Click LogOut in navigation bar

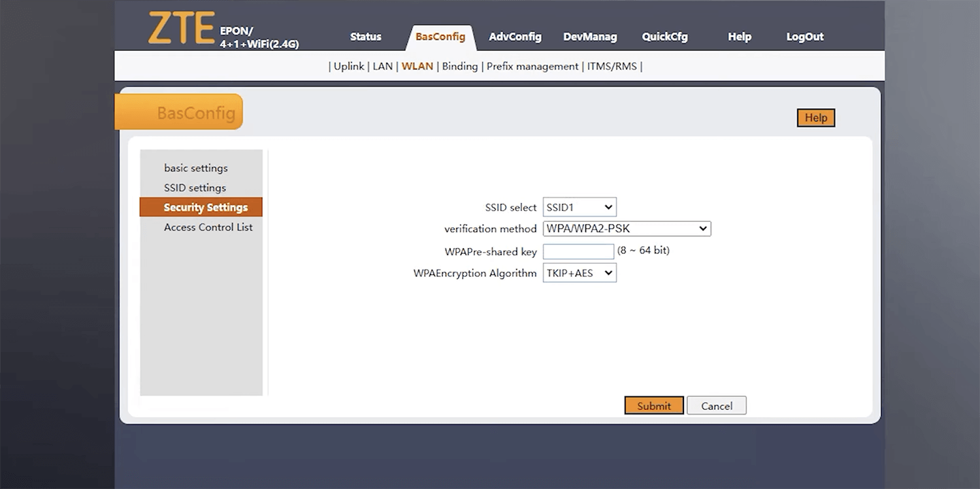click(x=805, y=37)
